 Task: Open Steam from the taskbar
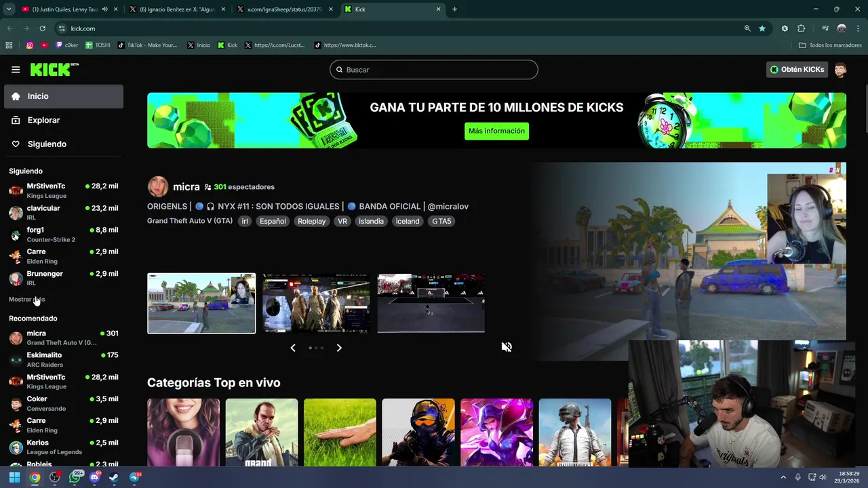tap(114, 477)
